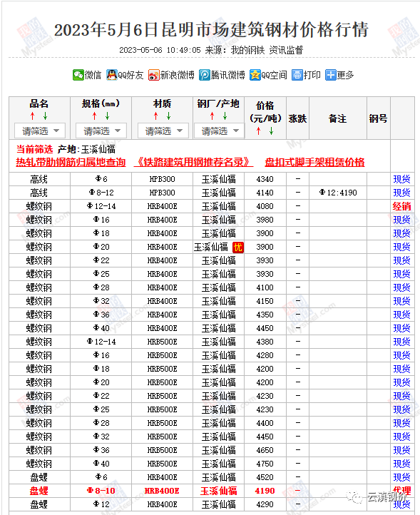
Task: Select the 备注 column header
Action: click(338, 118)
